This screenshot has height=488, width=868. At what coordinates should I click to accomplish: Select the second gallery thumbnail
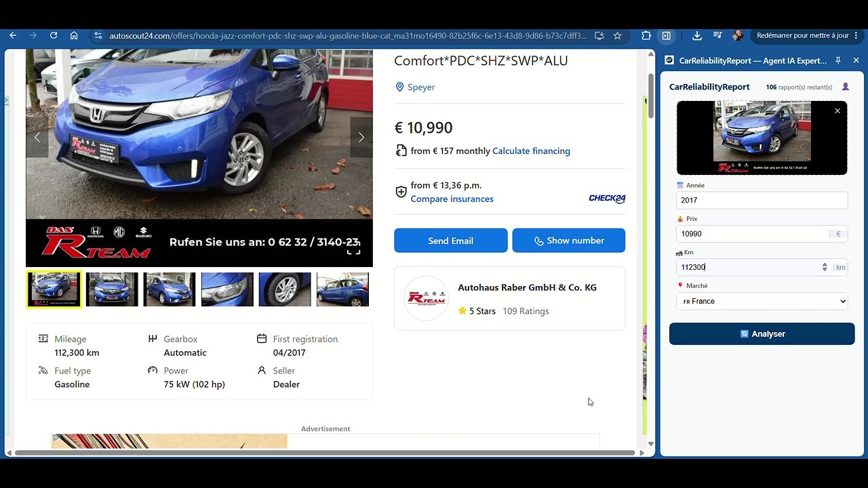click(112, 289)
